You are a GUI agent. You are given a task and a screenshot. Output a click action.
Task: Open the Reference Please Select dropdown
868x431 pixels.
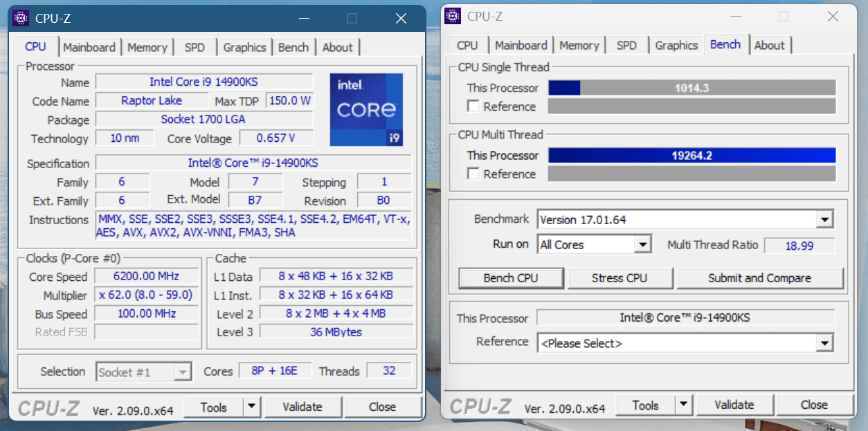(824, 343)
